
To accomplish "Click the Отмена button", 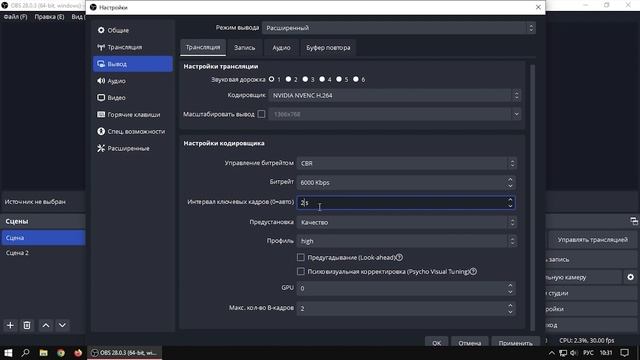I will click(469, 343).
